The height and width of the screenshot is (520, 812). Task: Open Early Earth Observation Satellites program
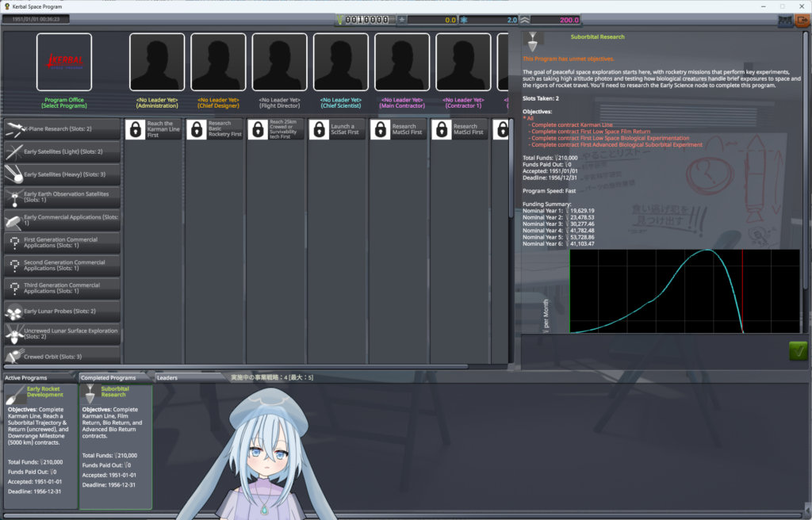click(63, 197)
